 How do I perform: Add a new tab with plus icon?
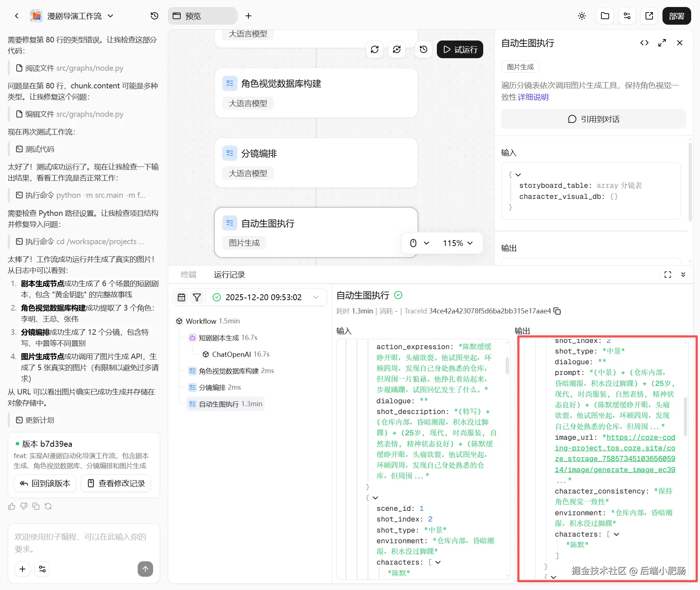[248, 16]
